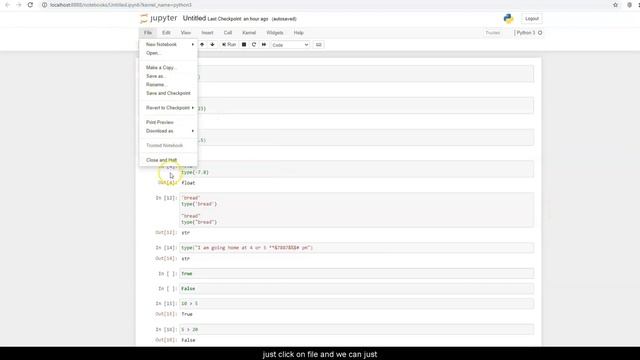Viewport: 640px width, 360px height.
Task: Open the View menu
Action: [x=186, y=33]
